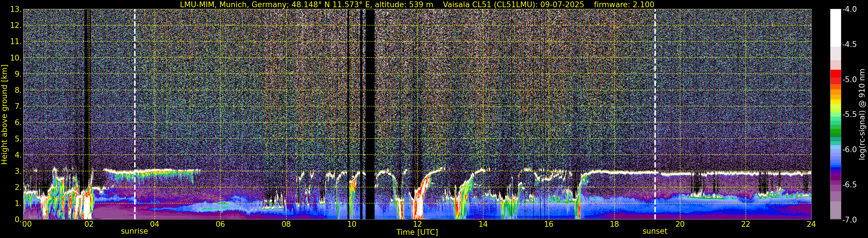Click the '22' time axis tick label
This screenshot has width=868, height=238.
746,224
